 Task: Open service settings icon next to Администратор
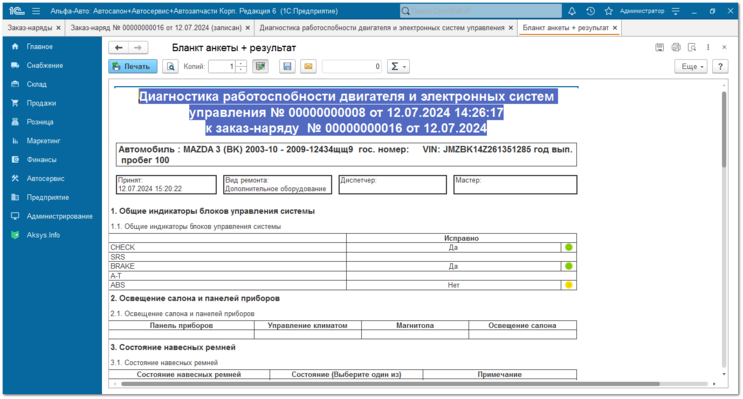pos(676,11)
